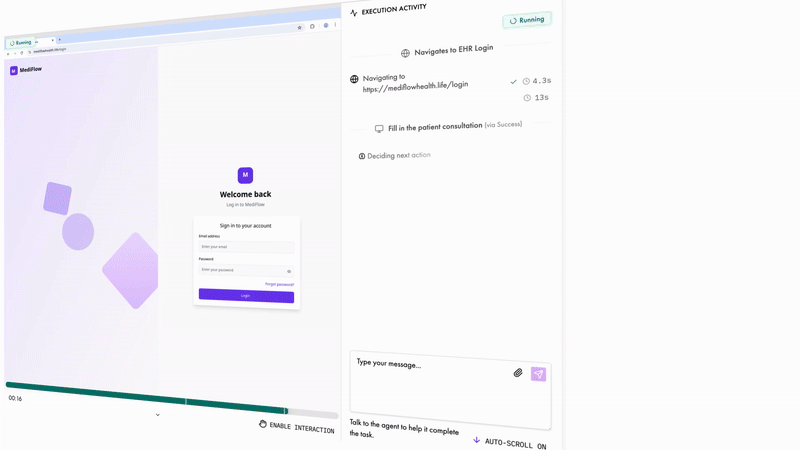800x450 pixels.
Task: Click the globe icon beside Navigating to URL step
Action: [x=354, y=79]
